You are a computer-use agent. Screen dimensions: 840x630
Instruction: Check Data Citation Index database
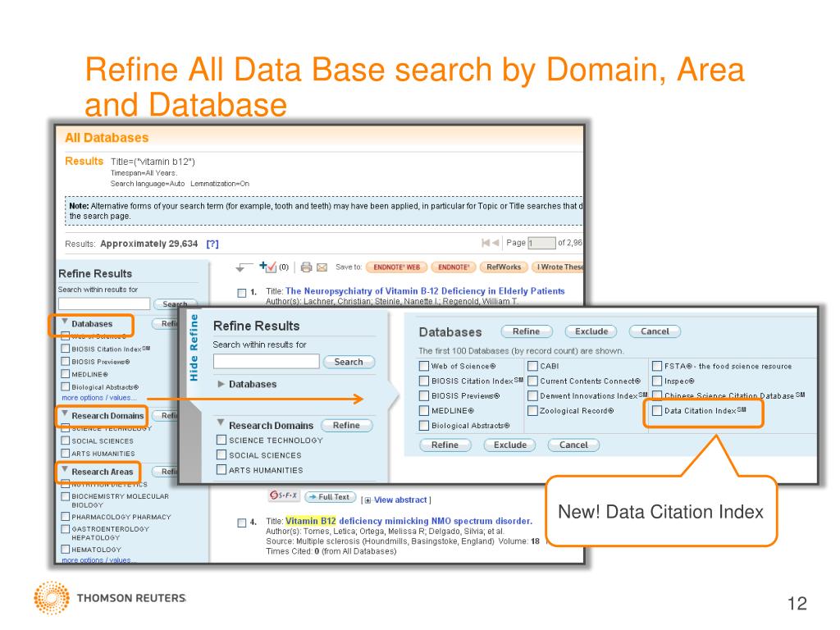tap(657, 411)
